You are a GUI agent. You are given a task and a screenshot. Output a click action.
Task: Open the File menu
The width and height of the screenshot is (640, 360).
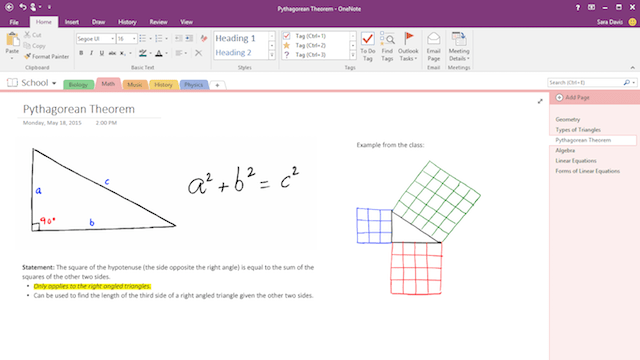click(x=14, y=22)
